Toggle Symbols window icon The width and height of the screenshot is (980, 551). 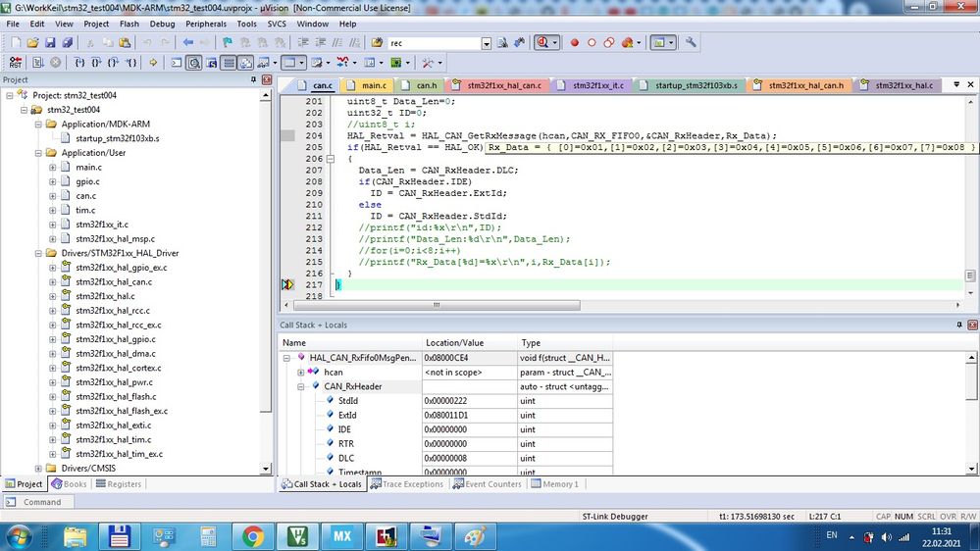point(211,63)
